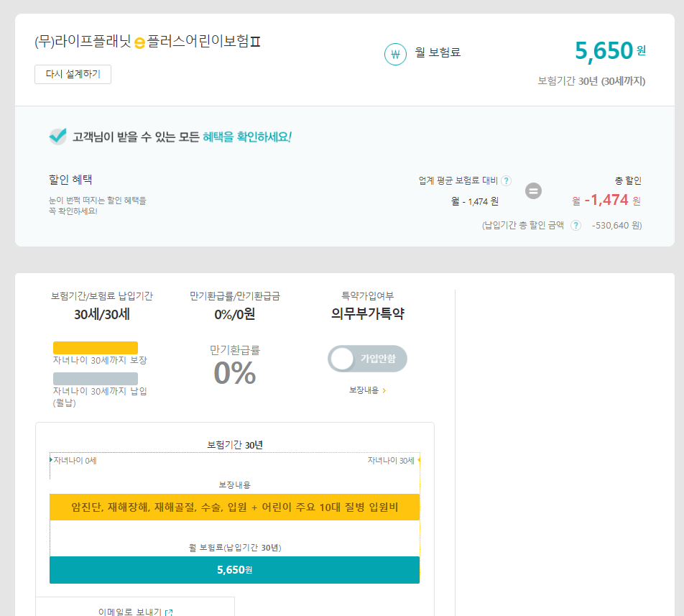Click the teal 5,650원 premium bar
This screenshot has width=684, height=616.
[234, 569]
